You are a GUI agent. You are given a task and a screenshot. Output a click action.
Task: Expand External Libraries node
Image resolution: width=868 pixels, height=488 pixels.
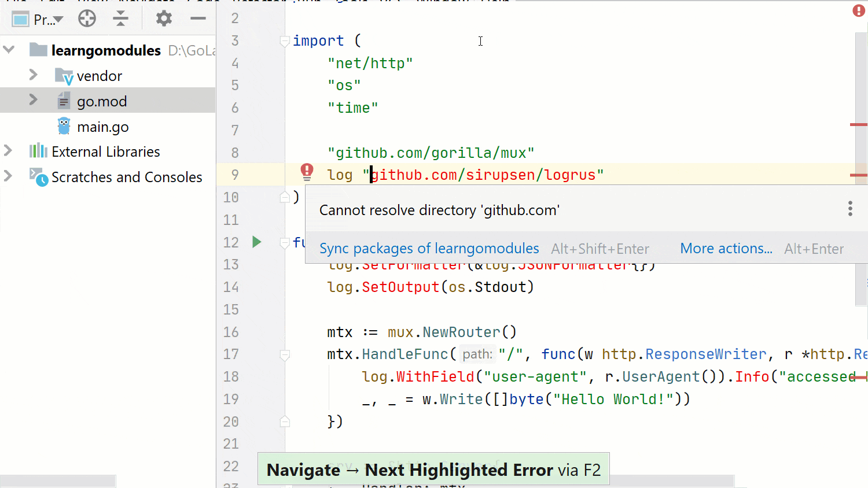point(8,151)
